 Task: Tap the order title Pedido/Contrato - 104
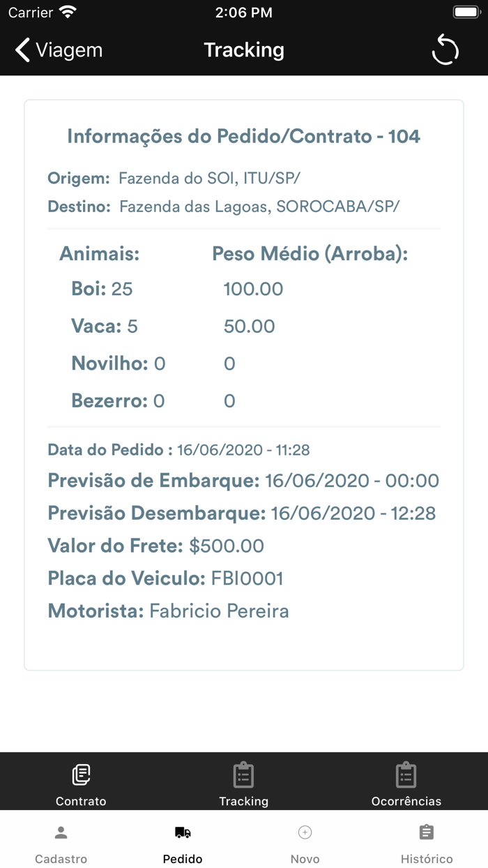[x=243, y=136]
